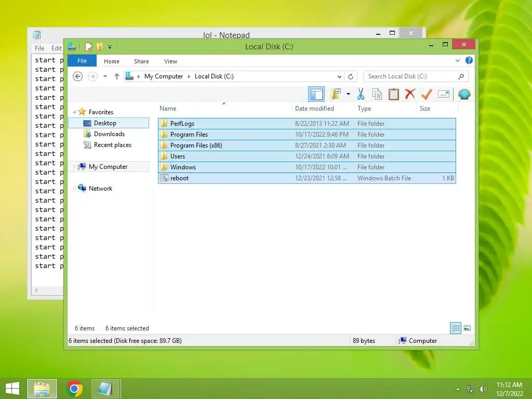
Task: Collapse the Favorites tree node arrow
Action: pyautogui.click(x=74, y=112)
